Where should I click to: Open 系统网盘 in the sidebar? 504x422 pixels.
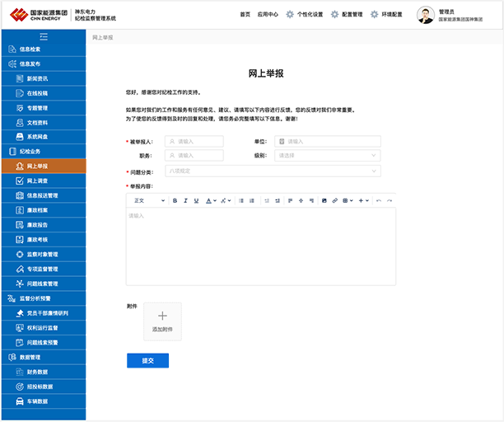coord(44,137)
